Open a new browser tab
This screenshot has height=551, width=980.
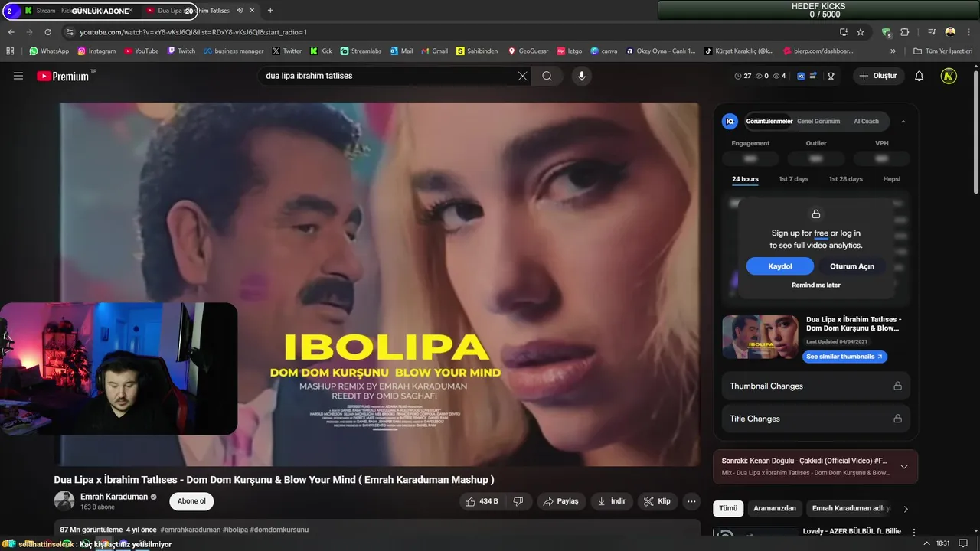click(270, 11)
